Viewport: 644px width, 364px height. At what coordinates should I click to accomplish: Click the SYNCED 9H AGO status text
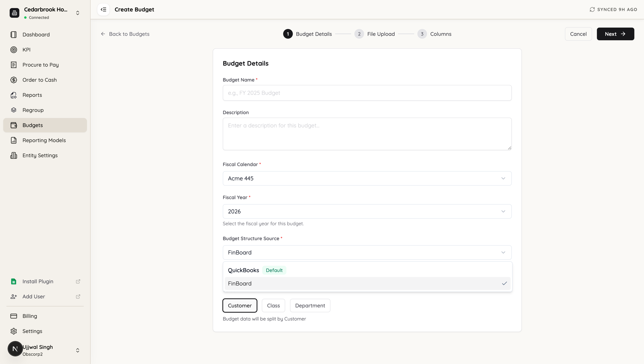point(617,9)
